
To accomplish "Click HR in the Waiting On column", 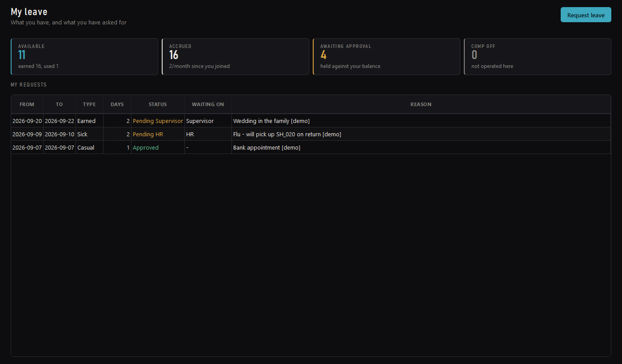I will pos(208,134).
